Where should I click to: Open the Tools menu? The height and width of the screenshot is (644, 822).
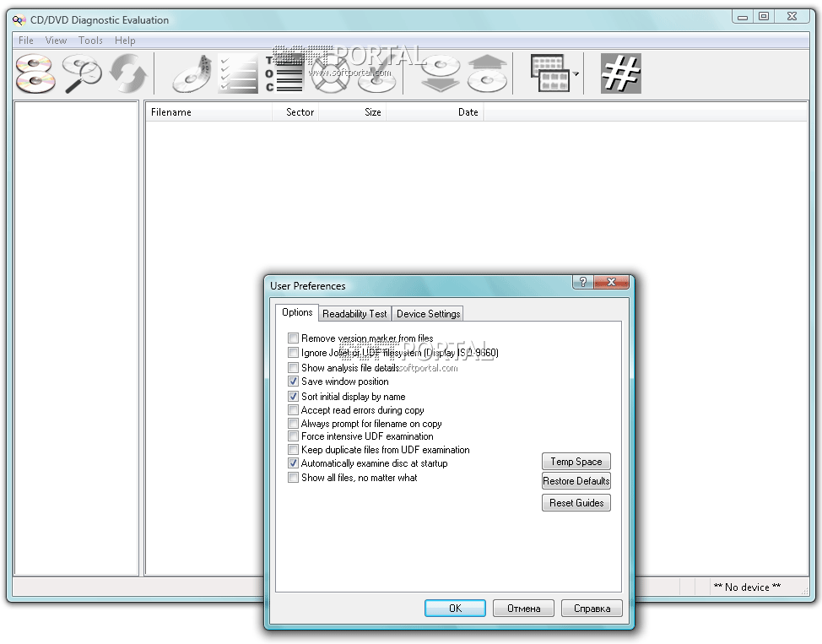(90, 41)
